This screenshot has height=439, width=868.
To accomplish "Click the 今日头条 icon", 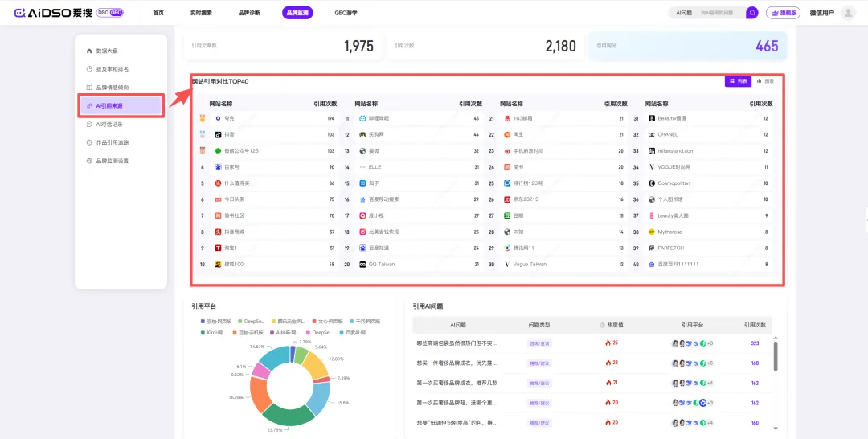I will pos(218,199).
